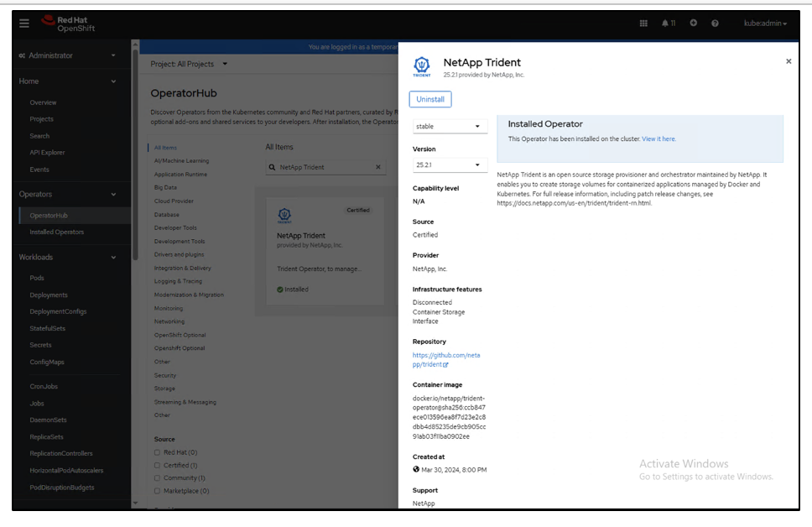Open the hamburger navigation menu
This screenshot has width=812, height=527.
pyautogui.click(x=24, y=23)
